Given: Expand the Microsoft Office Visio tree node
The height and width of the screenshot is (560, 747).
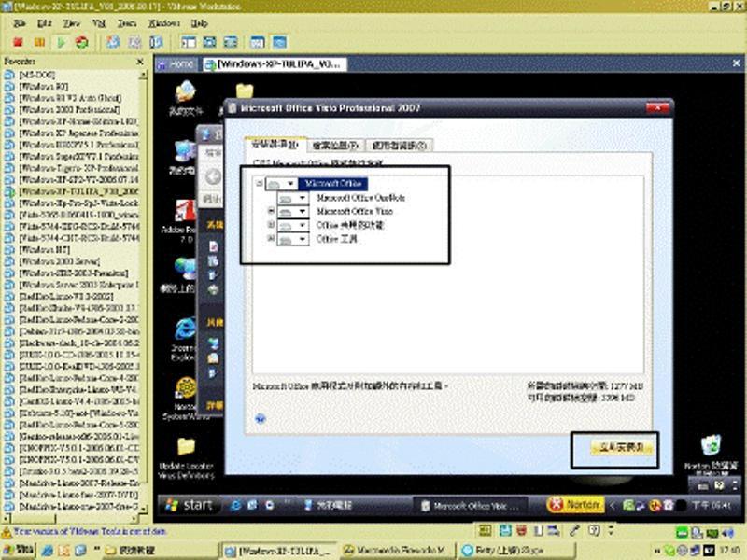Looking at the screenshot, I should click(271, 211).
